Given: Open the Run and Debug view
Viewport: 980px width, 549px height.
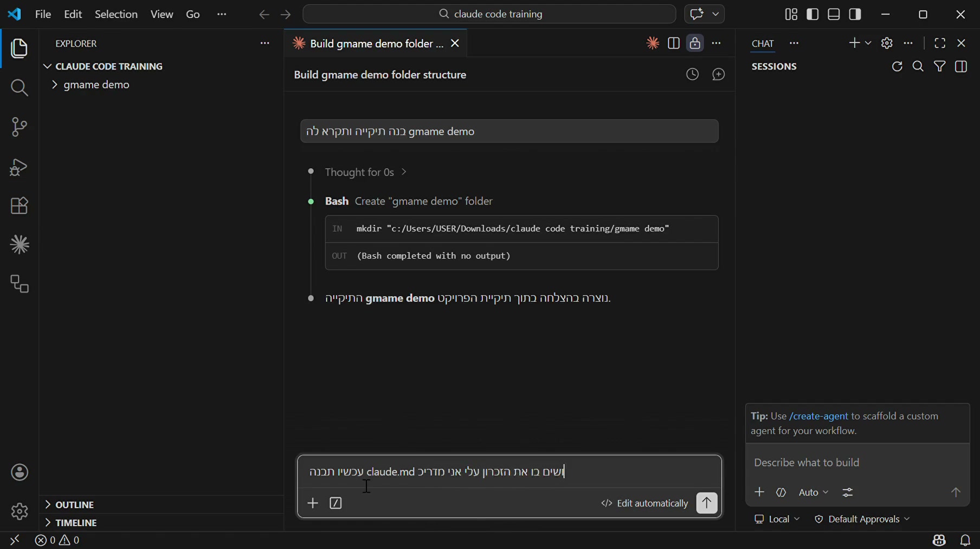Looking at the screenshot, I should [20, 167].
